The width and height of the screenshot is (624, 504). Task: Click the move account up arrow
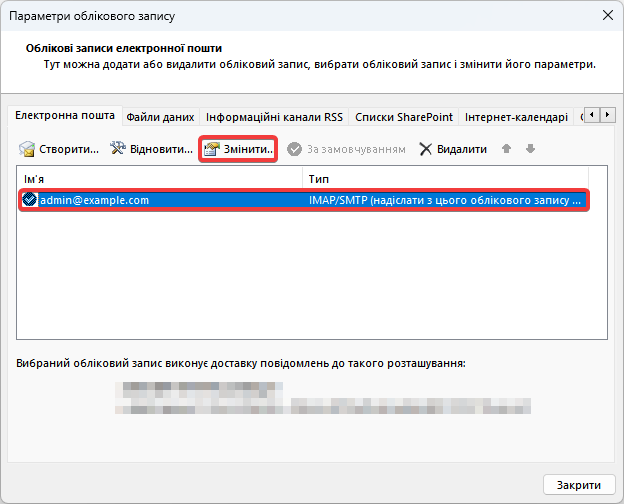tap(507, 149)
